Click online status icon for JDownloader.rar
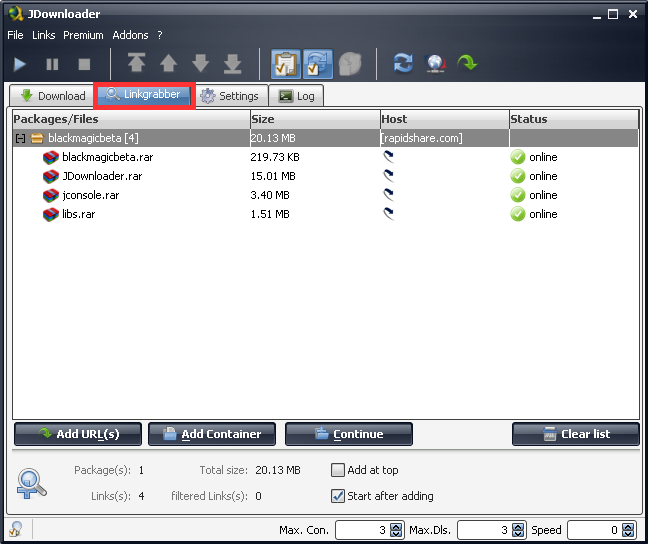The image size is (648, 544). [518, 176]
